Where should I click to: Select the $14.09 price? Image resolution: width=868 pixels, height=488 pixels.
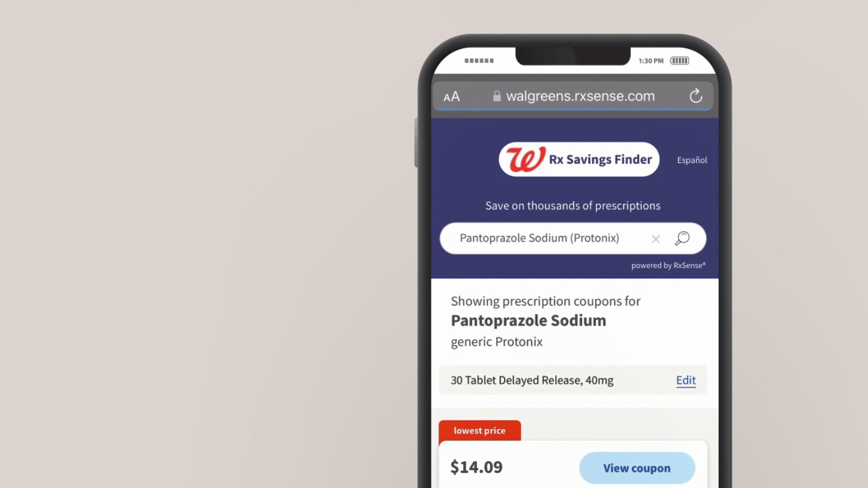[x=476, y=467]
